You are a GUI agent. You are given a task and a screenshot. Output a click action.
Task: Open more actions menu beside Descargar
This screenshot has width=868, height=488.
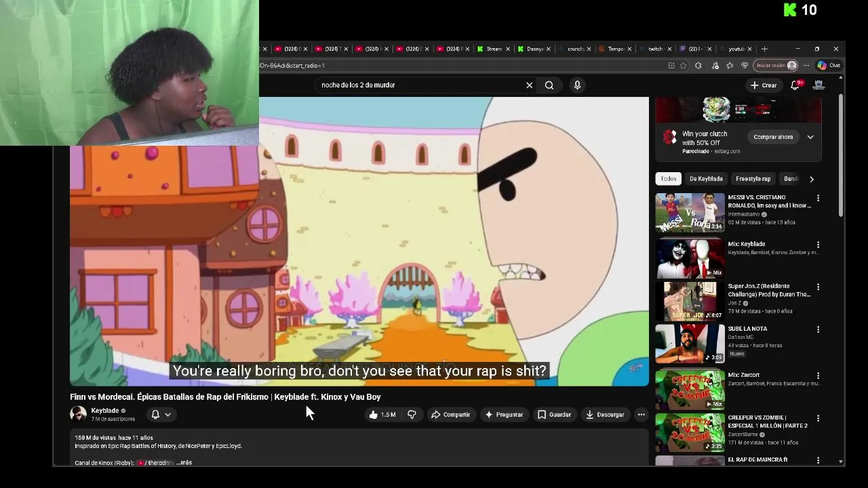[641, 415]
